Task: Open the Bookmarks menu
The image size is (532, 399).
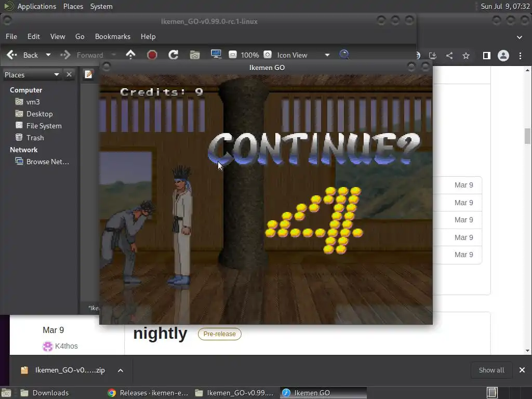Action: coord(113,36)
